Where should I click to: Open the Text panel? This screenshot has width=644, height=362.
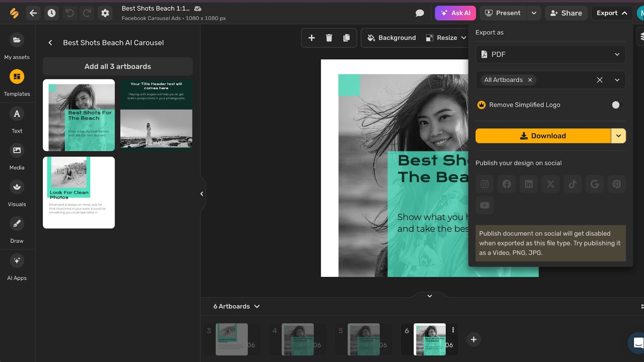click(x=17, y=119)
